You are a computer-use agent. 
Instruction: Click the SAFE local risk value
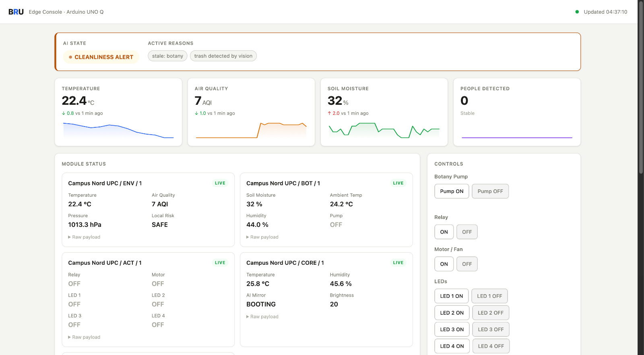point(160,225)
